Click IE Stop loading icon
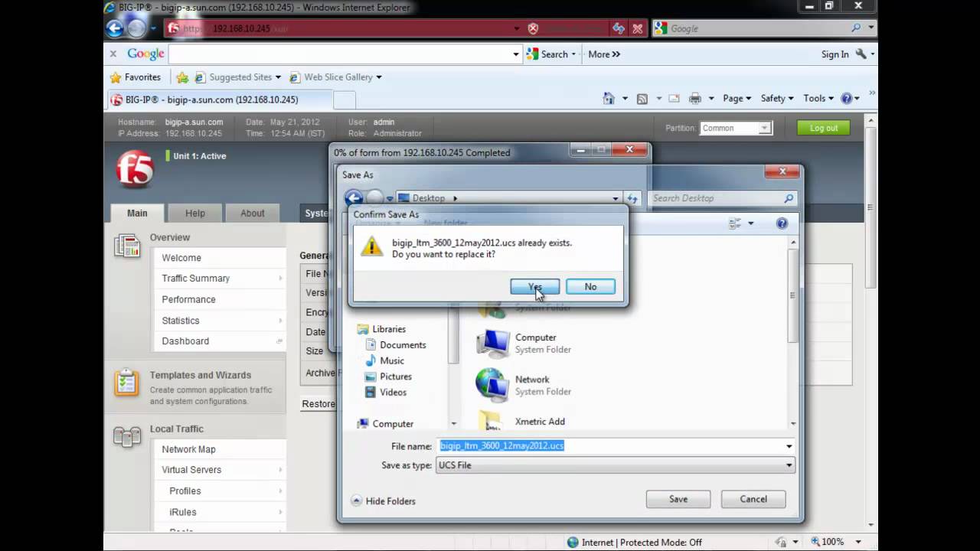Screen dimensions: 980x551 [638, 28]
